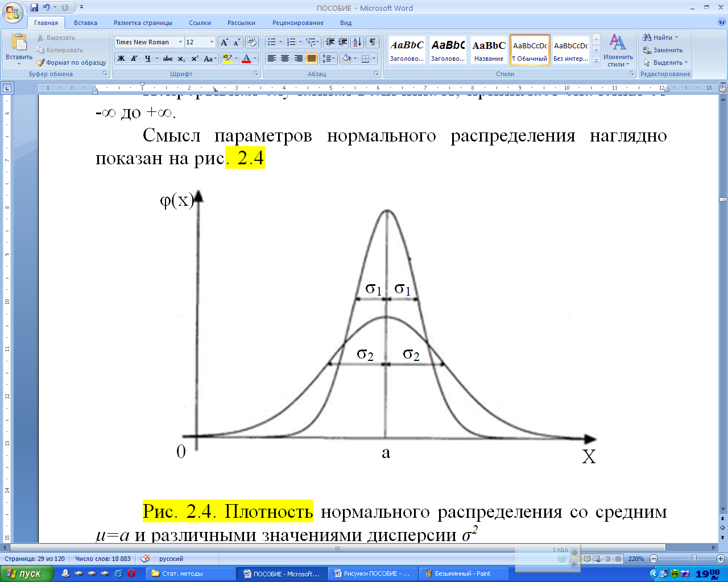Open the Рассылки tab

pos(241,23)
